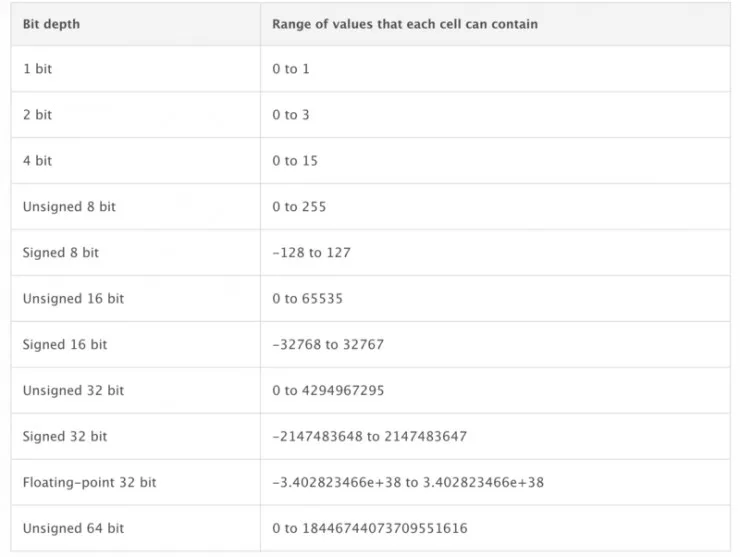Viewport: 740px width, 557px height.
Task: Click the "Range of values" column header
Action: point(405,24)
